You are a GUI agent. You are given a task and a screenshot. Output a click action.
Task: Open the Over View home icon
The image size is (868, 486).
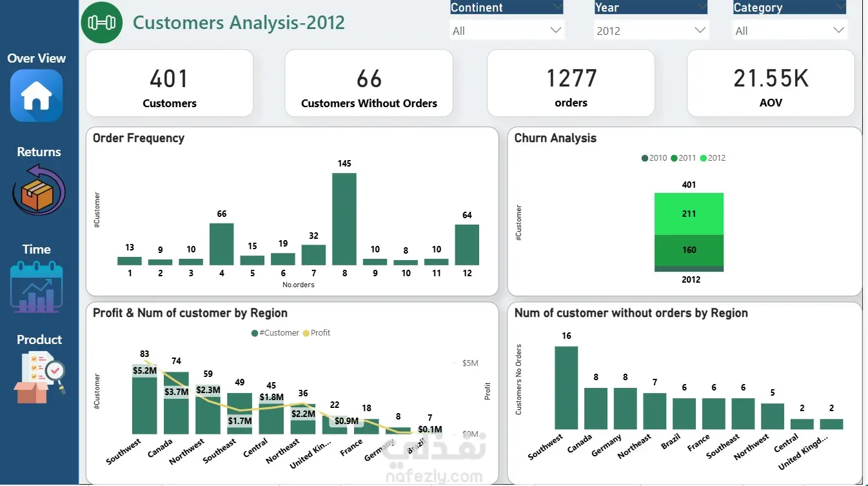(36, 96)
